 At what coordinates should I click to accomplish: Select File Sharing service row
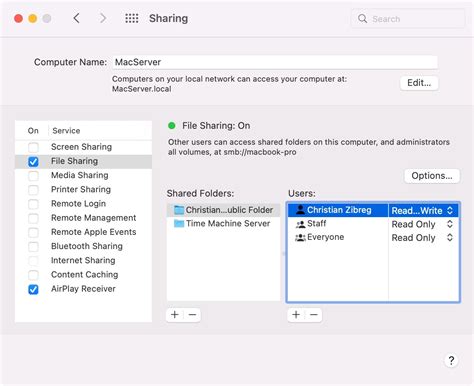(83, 161)
